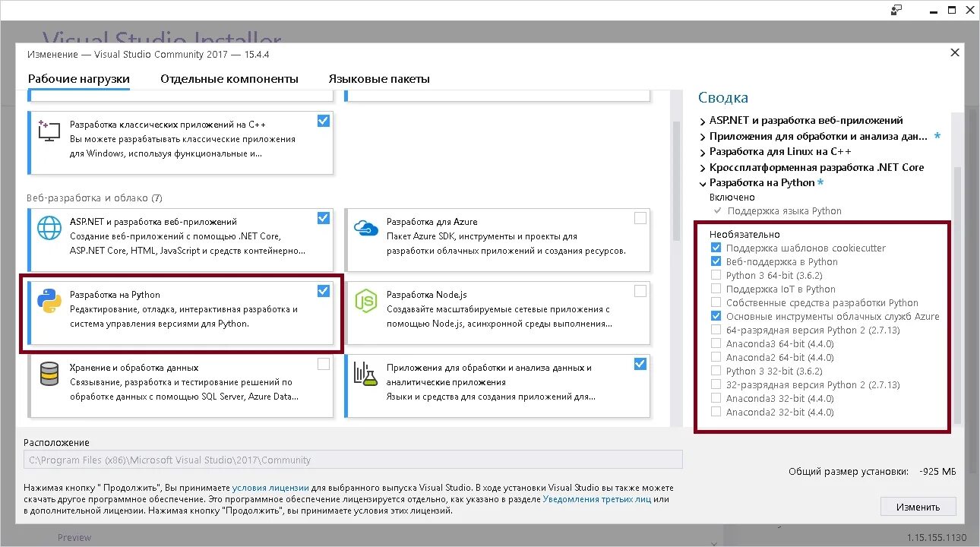
Task: Select the Разработка для Azure card title
Action: tap(432, 222)
